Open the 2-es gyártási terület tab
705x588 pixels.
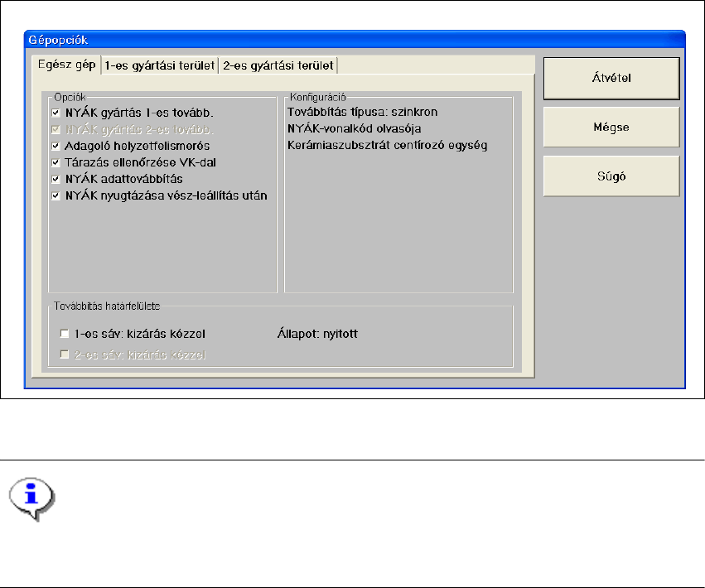coord(278,65)
